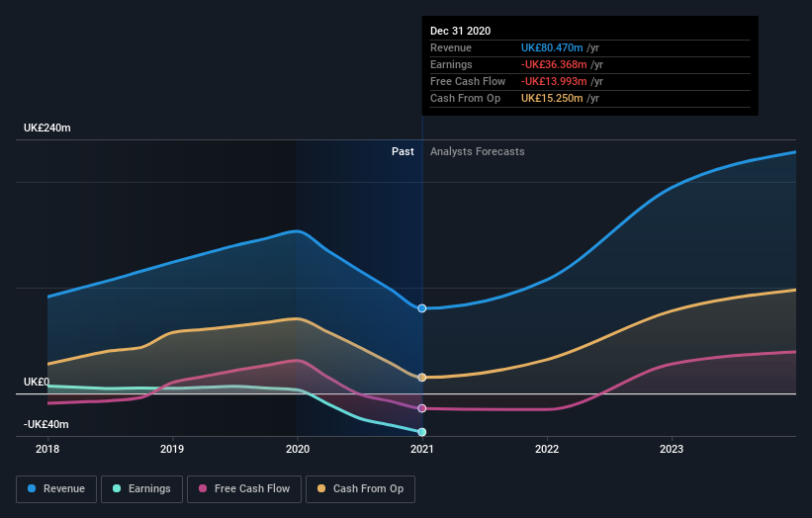812x518 pixels.
Task: Click the Past label on chart
Action: coord(403,151)
